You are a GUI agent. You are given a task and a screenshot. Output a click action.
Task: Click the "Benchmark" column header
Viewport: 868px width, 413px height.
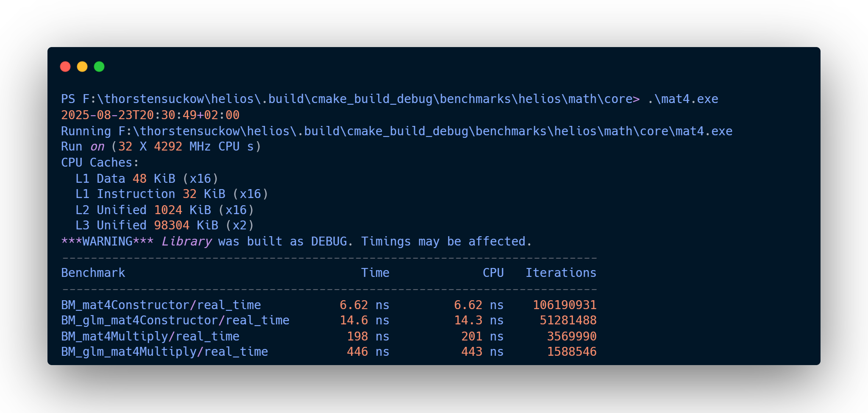click(93, 273)
